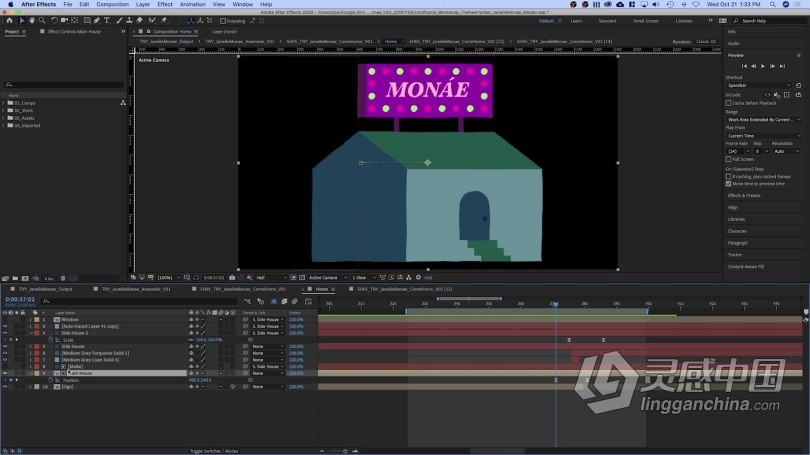Image resolution: width=810 pixels, height=455 pixels.
Task: Select the Pen tool
Action: click(x=97, y=21)
